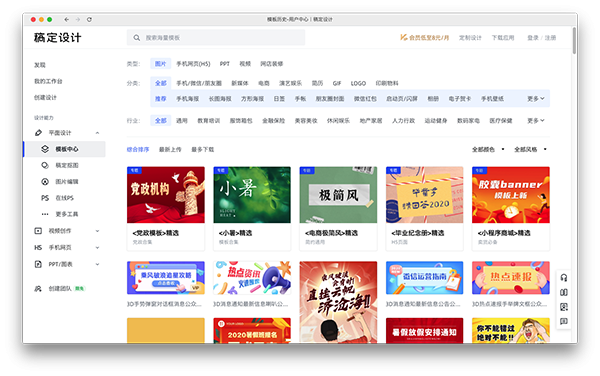Image resolution: width=600 pixels, height=376 pixels.
Task: Open 创建设计 in sidebar
Action: click(x=45, y=98)
